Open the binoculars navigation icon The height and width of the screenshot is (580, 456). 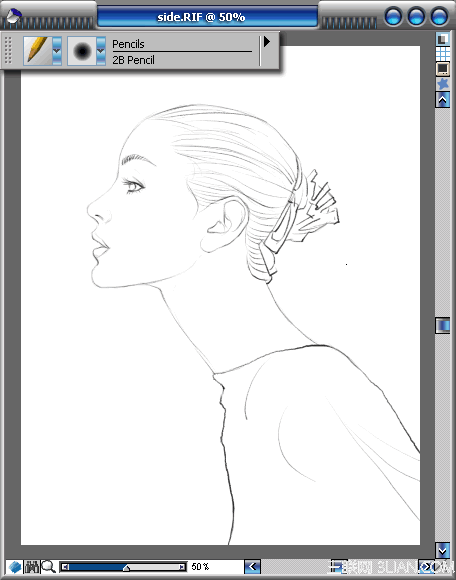tap(32, 567)
